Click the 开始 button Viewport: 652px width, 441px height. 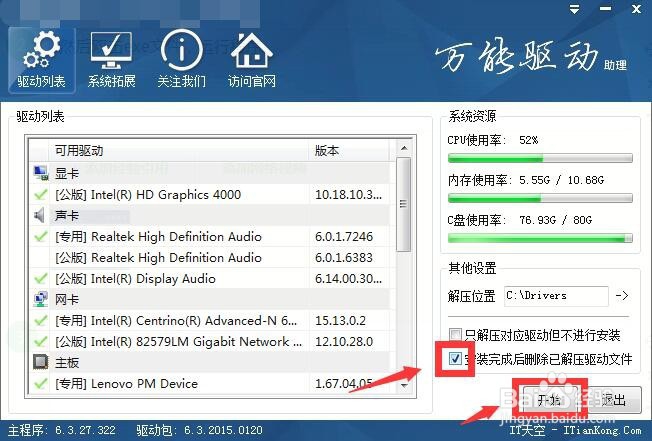point(549,400)
